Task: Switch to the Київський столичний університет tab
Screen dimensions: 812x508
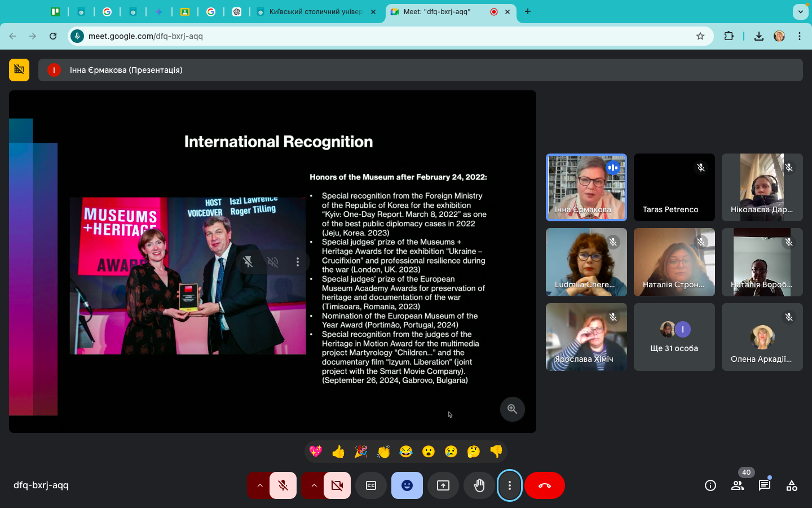Action: pyautogui.click(x=315, y=12)
